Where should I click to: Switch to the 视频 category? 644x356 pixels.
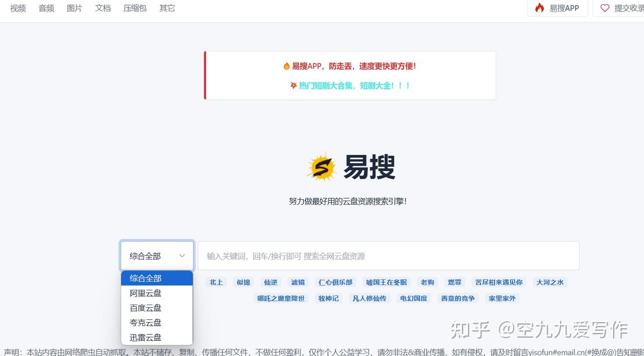point(17,8)
